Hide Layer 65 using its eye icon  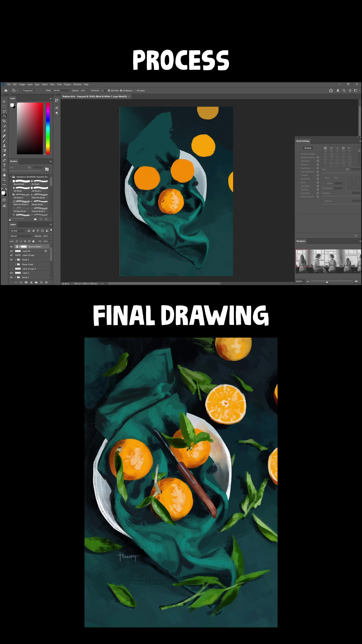(11, 251)
